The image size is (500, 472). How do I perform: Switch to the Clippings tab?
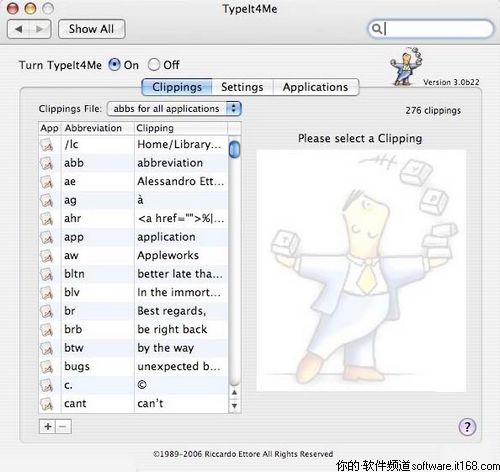point(177,87)
